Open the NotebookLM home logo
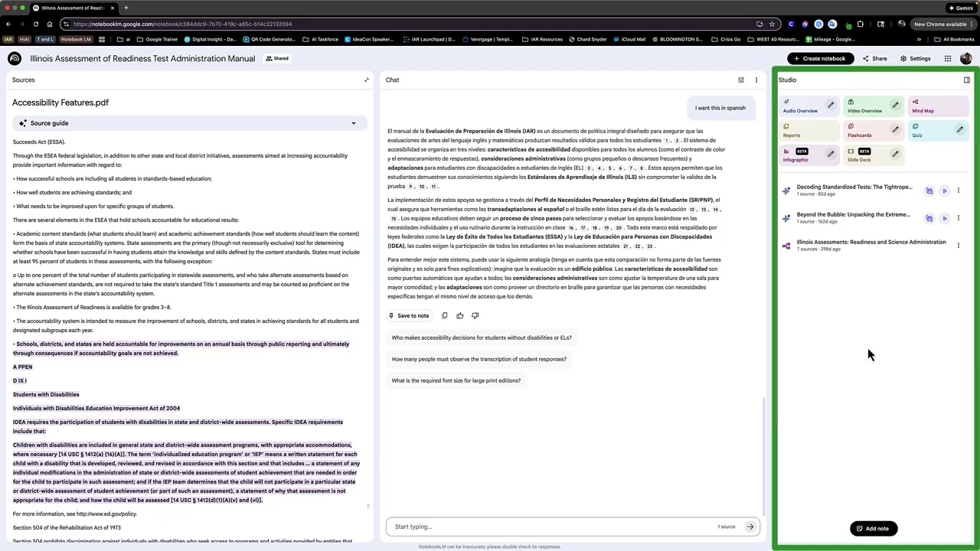Screen dimensions: 980x551 coord(15,59)
